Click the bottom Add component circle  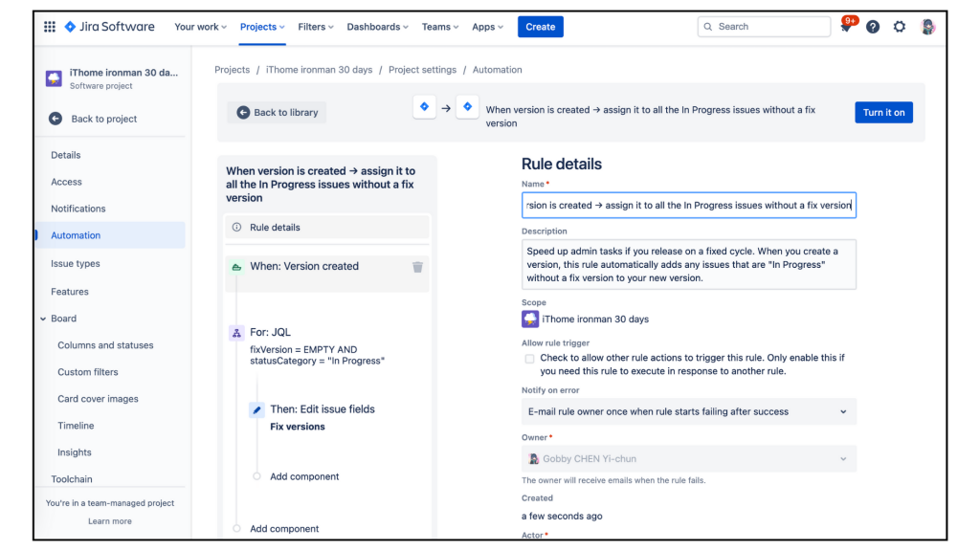pyautogui.click(x=237, y=528)
